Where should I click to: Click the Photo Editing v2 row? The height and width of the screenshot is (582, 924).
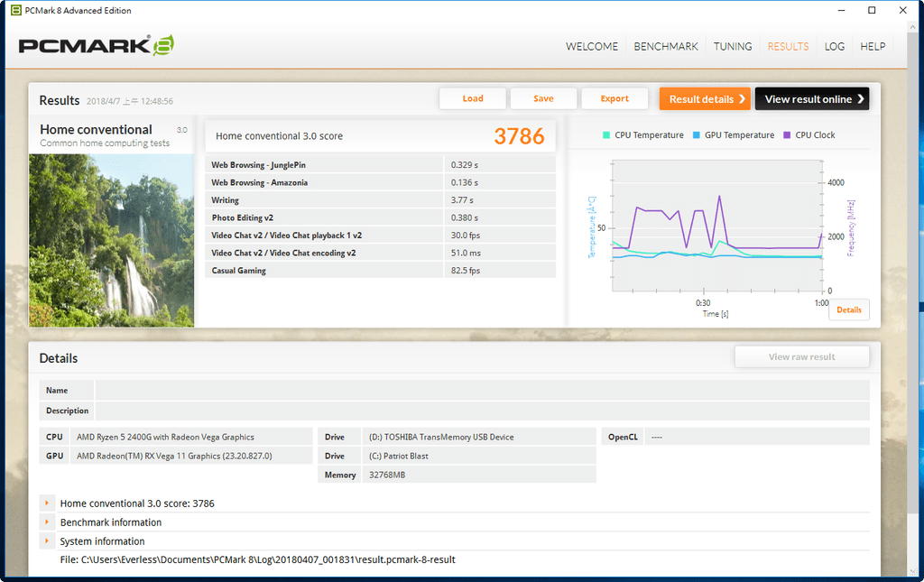(380, 218)
